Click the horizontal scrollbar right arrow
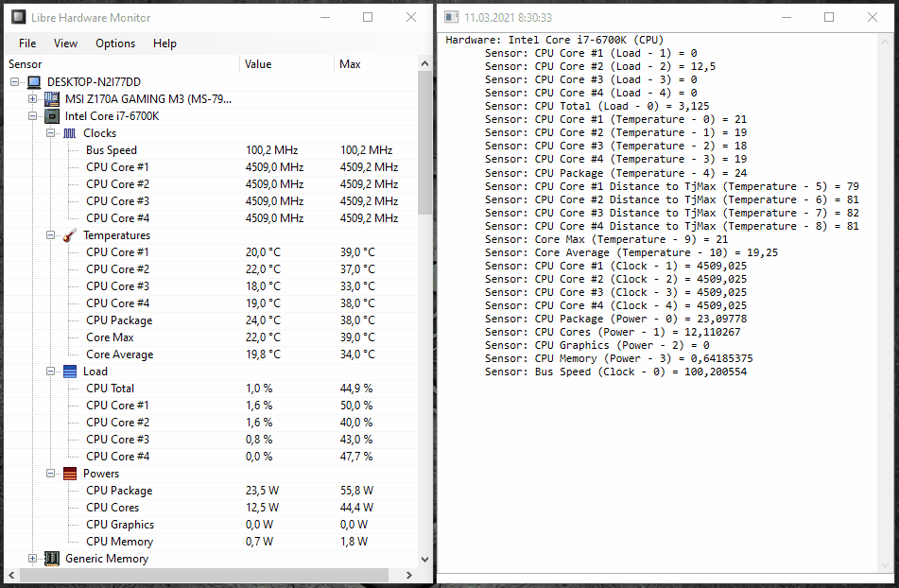This screenshot has height=588, width=899. pos(408,574)
